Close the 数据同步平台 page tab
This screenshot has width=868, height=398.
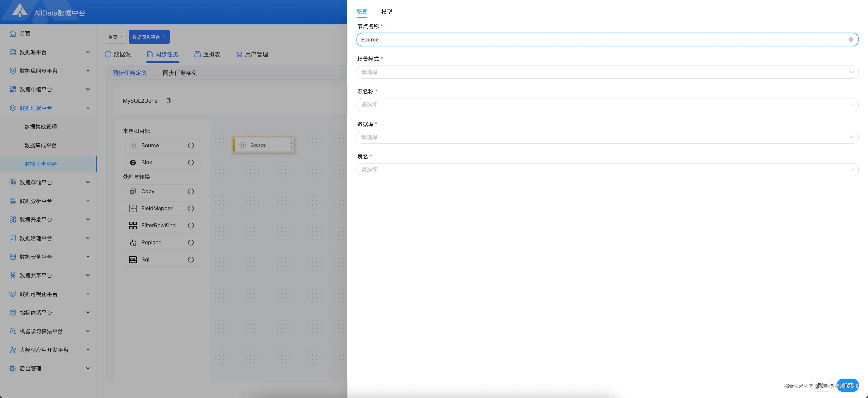click(164, 37)
